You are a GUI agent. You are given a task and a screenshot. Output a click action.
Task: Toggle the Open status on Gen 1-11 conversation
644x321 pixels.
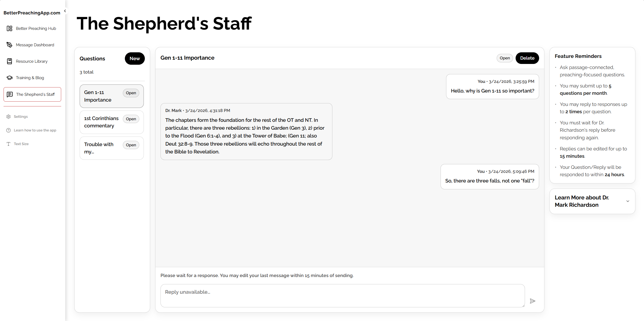131,93
